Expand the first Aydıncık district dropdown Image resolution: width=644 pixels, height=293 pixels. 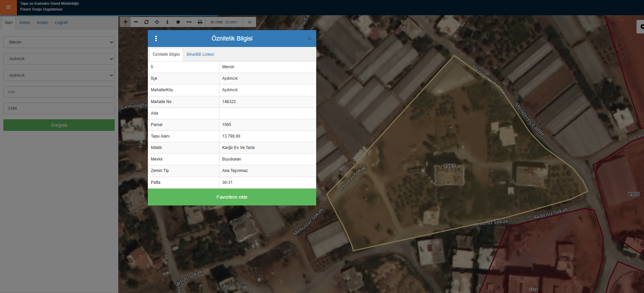pyautogui.click(x=59, y=59)
